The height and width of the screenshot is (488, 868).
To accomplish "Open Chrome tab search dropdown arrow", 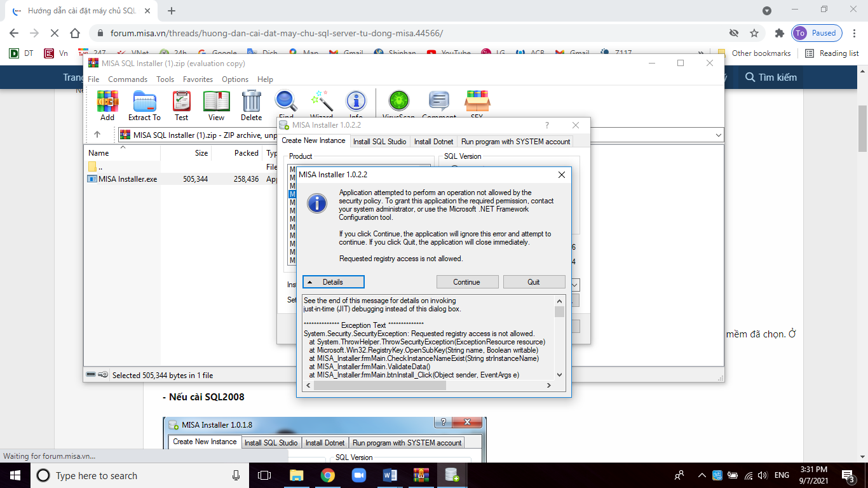I will [766, 11].
